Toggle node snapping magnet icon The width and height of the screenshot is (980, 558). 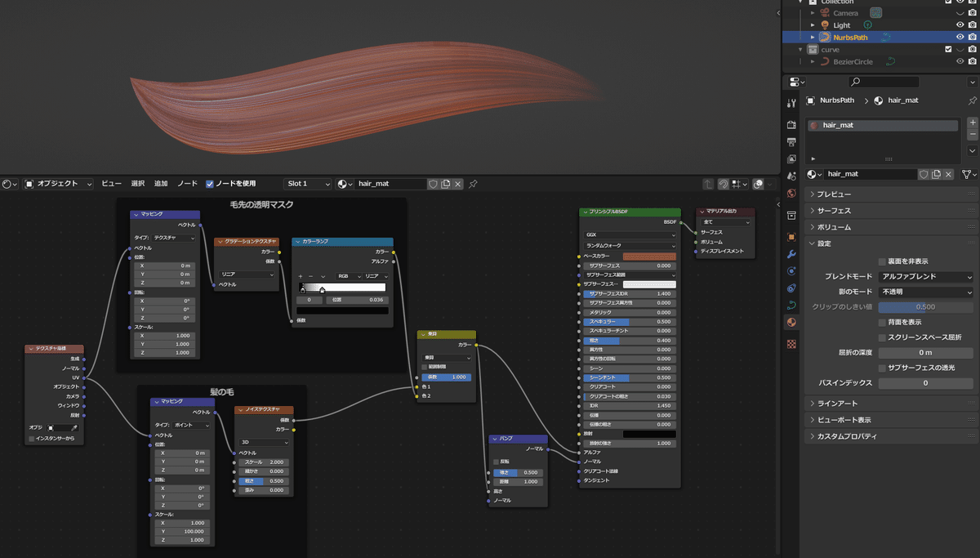[x=724, y=185]
